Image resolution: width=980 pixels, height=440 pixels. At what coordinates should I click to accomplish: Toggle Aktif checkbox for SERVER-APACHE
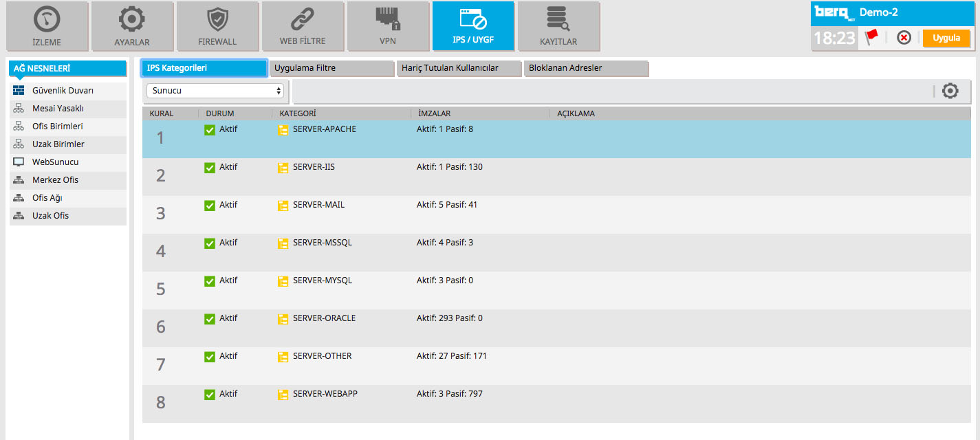click(210, 130)
